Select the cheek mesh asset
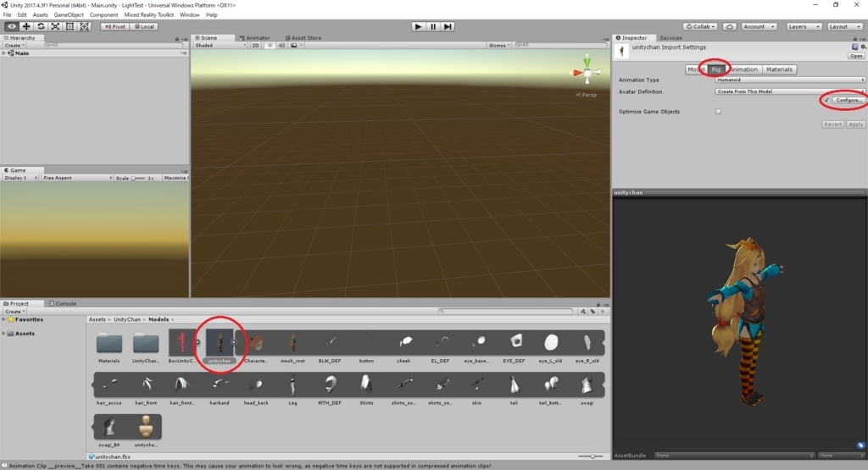The image size is (868, 470). [x=403, y=346]
